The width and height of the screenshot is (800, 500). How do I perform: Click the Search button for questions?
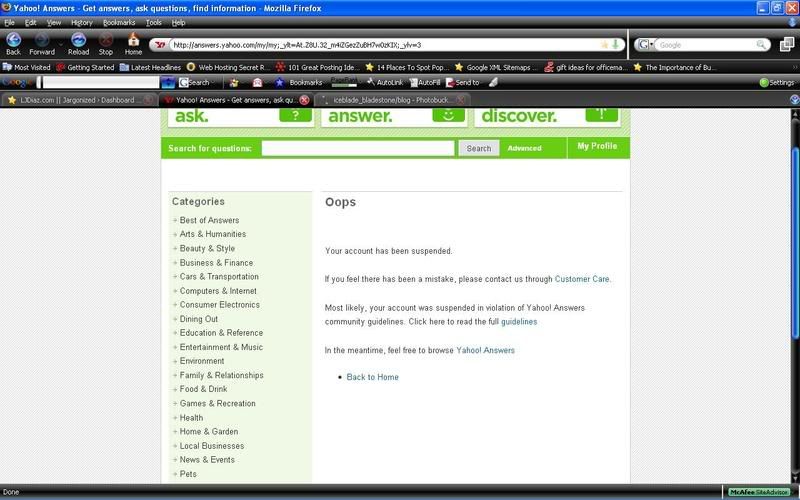click(479, 148)
